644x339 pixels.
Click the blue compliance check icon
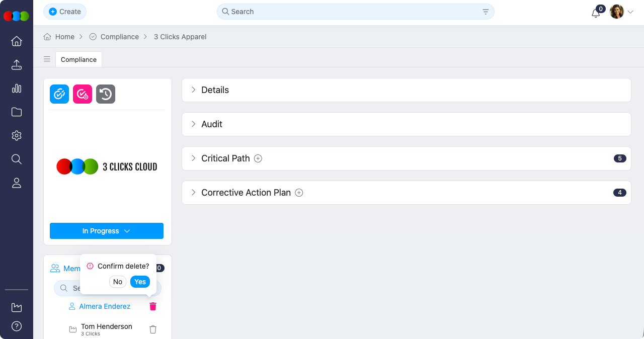59,94
